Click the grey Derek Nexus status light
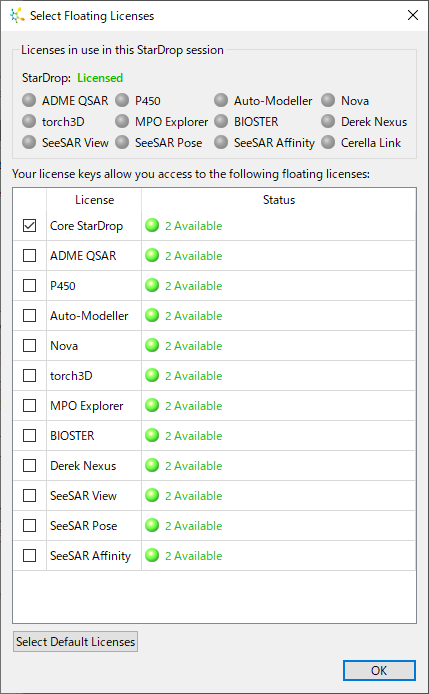This screenshot has height=694, width=429. (328, 121)
